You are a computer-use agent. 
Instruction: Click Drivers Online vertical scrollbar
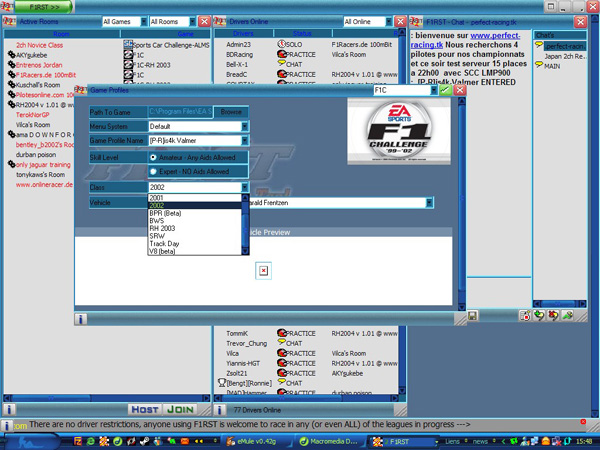[402, 210]
